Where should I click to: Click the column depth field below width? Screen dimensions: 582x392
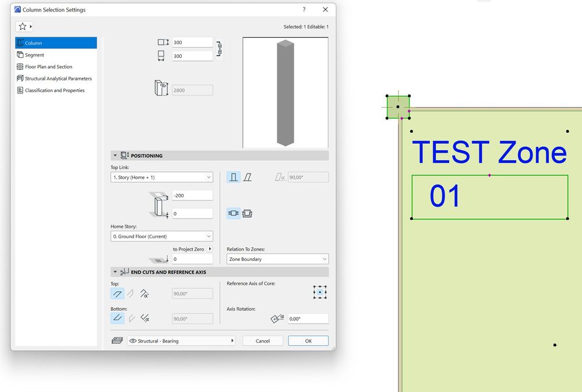pyautogui.click(x=192, y=56)
